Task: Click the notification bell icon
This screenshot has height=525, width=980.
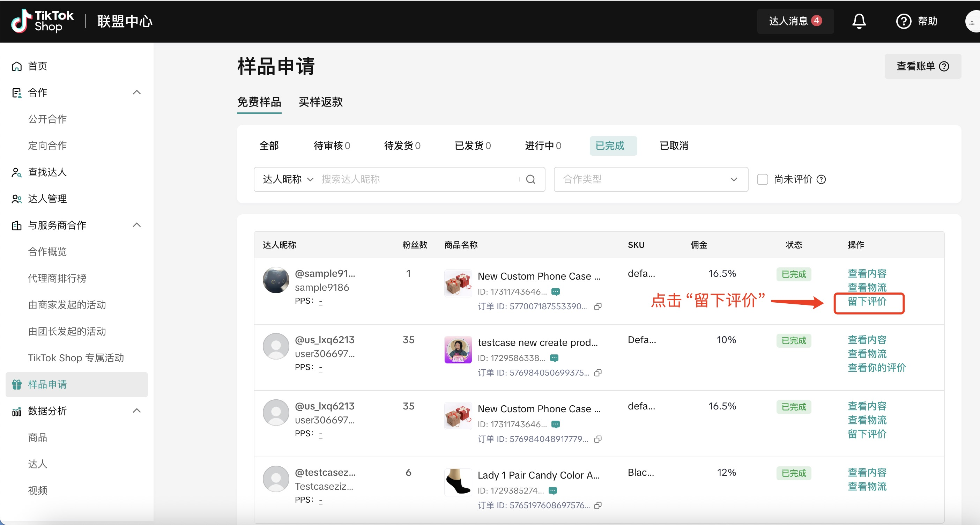Action: 859,21
